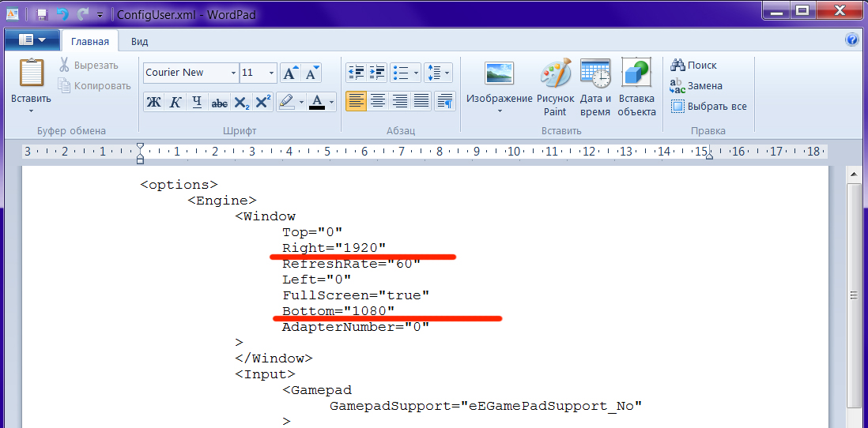Screen dimensions: 868x428
Task: Expand the Вставить paste options arrow
Action: 31,111
